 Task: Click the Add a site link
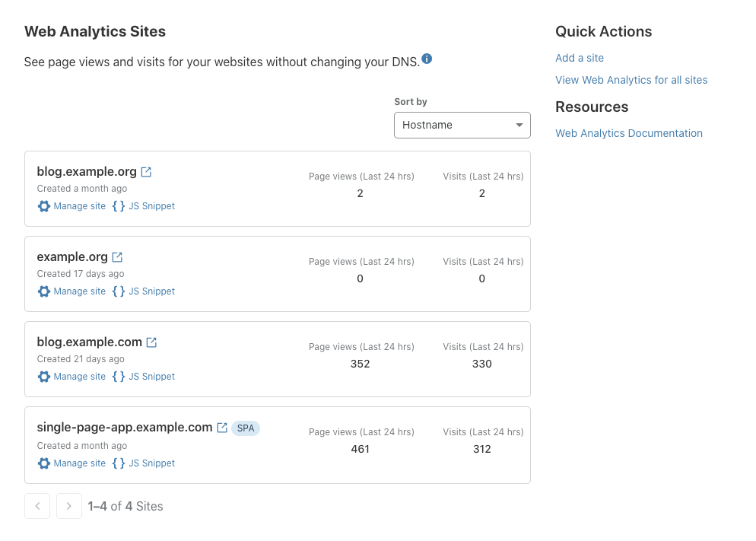click(x=580, y=58)
